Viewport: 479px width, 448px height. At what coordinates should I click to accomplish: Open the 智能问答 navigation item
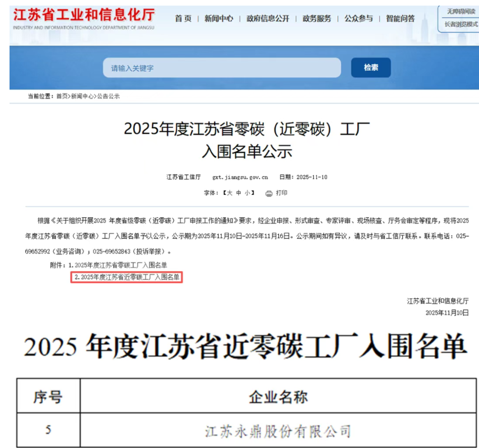[400, 18]
